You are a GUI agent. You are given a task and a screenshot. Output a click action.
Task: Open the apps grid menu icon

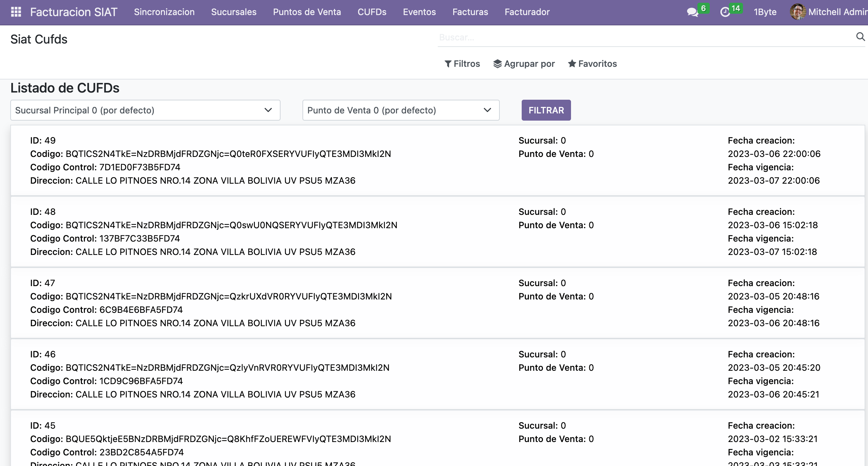pyautogui.click(x=16, y=12)
